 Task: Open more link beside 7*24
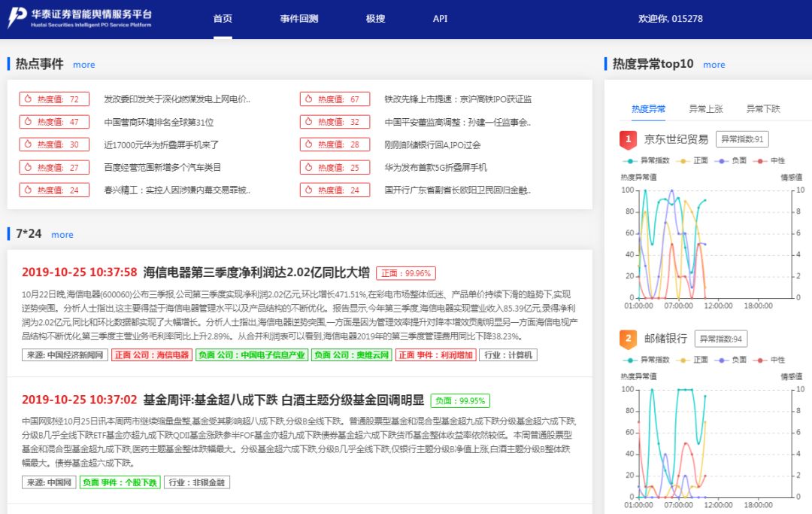click(x=62, y=235)
